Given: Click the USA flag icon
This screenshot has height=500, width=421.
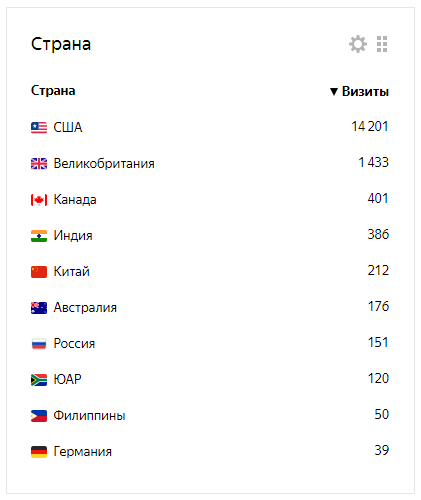Looking at the screenshot, I should [39, 127].
